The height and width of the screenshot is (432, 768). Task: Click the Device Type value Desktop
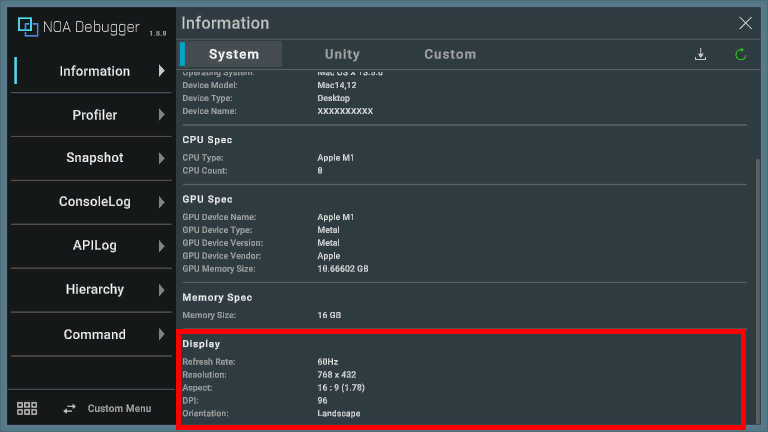coord(334,98)
